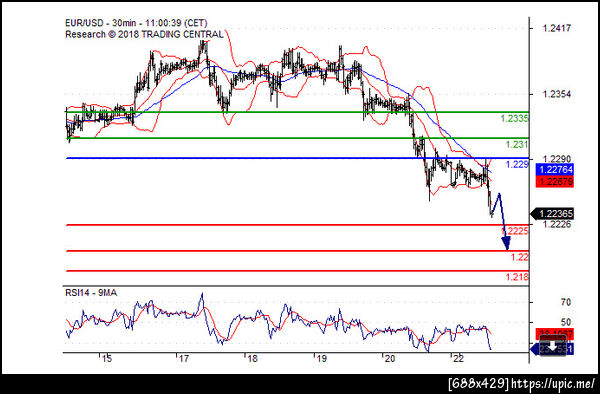The width and height of the screenshot is (600, 394).
Task: Click the red 1.22 support label
Action: point(520,257)
